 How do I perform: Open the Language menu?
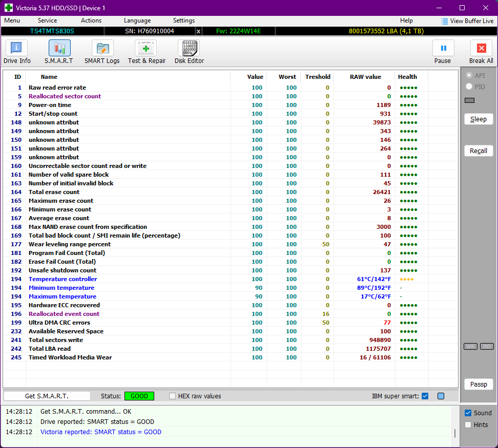pyautogui.click(x=137, y=20)
